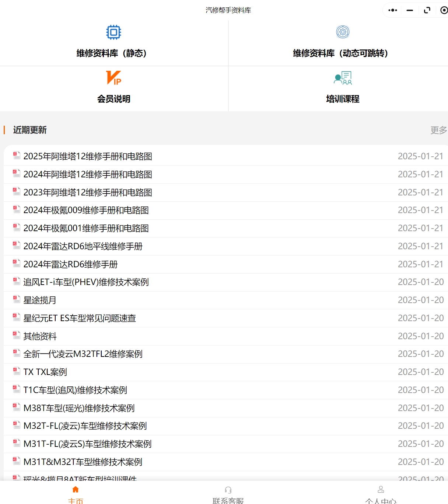448x504 pixels.
Task: Click the close target icon in capsule
Action: tap(444, 10)
